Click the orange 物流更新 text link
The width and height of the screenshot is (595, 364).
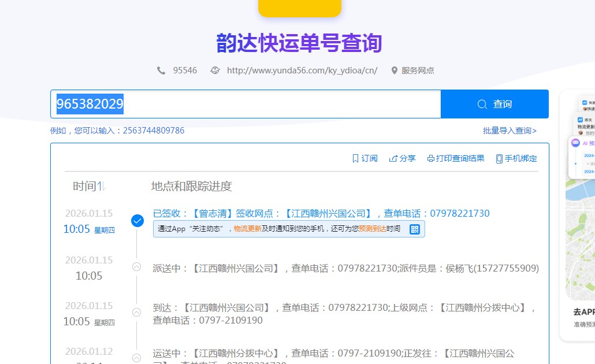pos(247,229)
